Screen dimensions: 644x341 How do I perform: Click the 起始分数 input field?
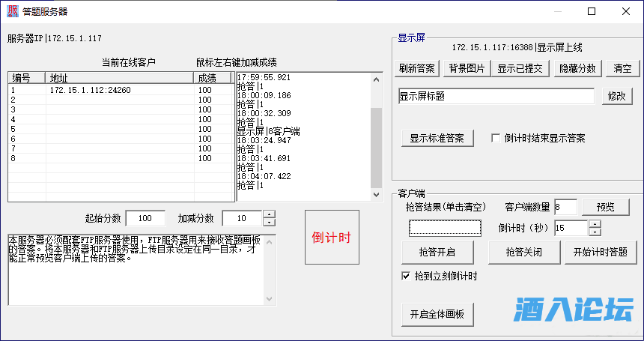145,218
